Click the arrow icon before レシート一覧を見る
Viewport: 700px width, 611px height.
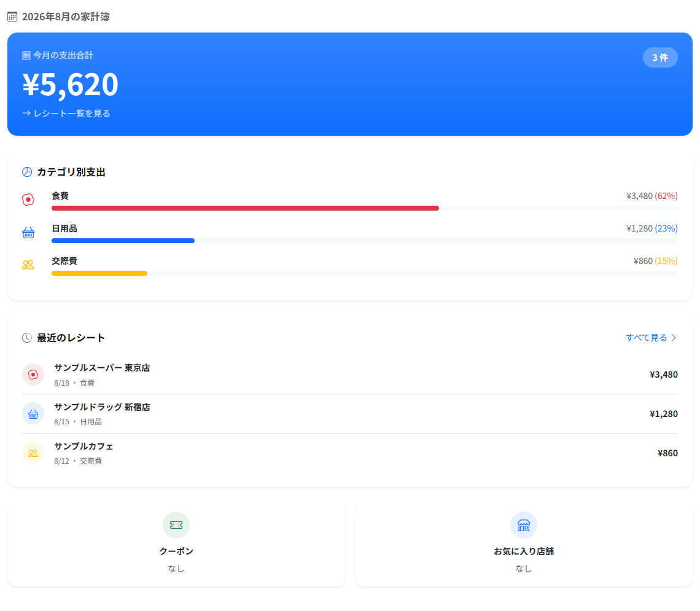tap(26, 114)
